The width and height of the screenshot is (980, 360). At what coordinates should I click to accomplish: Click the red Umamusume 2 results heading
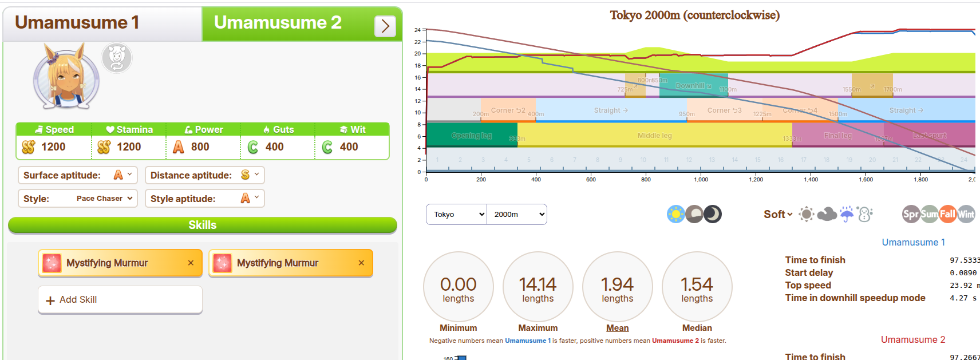[x=913, y=339]
